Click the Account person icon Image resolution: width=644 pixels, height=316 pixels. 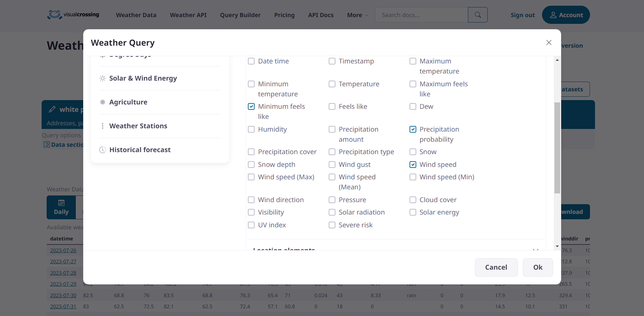point(553,15)
